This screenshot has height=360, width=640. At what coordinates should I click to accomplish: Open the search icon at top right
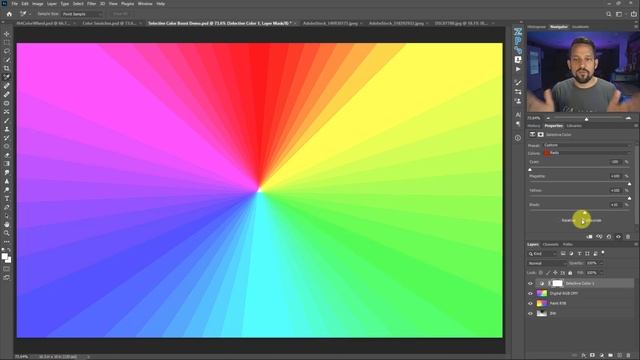(x=609, y=14)
